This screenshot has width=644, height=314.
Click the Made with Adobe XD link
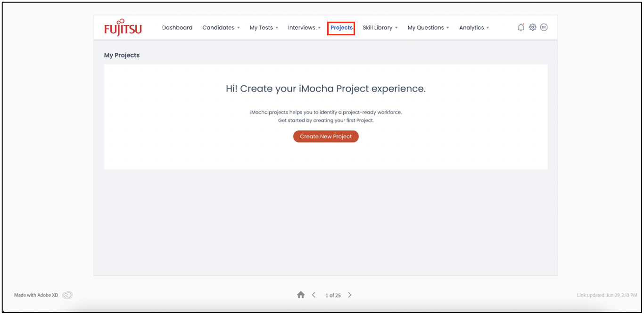click(x=36, y=295)
